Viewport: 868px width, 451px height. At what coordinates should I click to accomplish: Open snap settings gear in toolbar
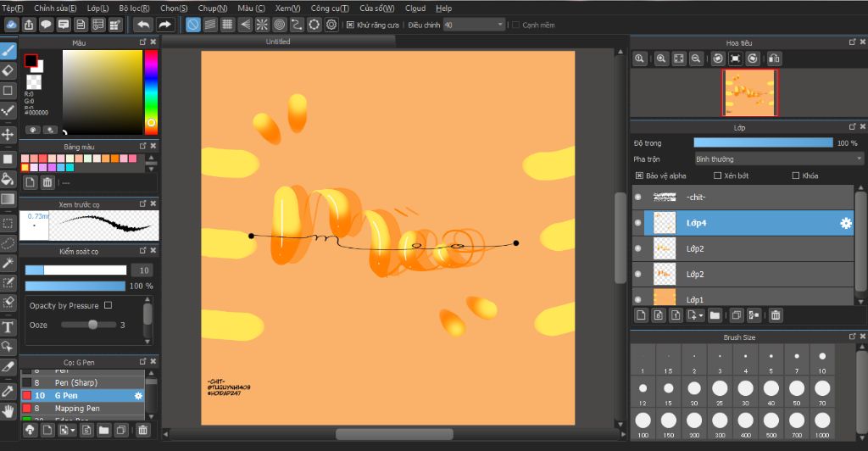coord(331,25)
